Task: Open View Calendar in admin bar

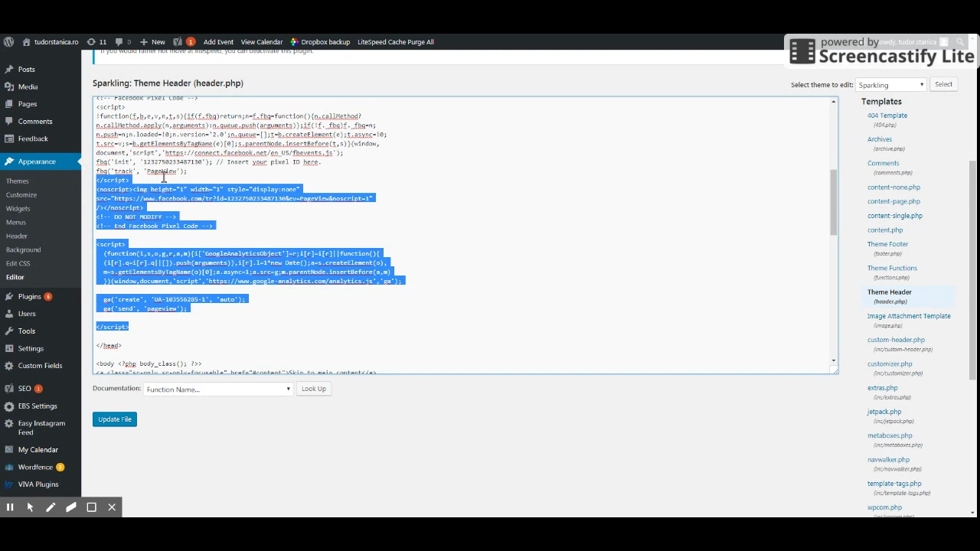Action: [x=262, y=42]
